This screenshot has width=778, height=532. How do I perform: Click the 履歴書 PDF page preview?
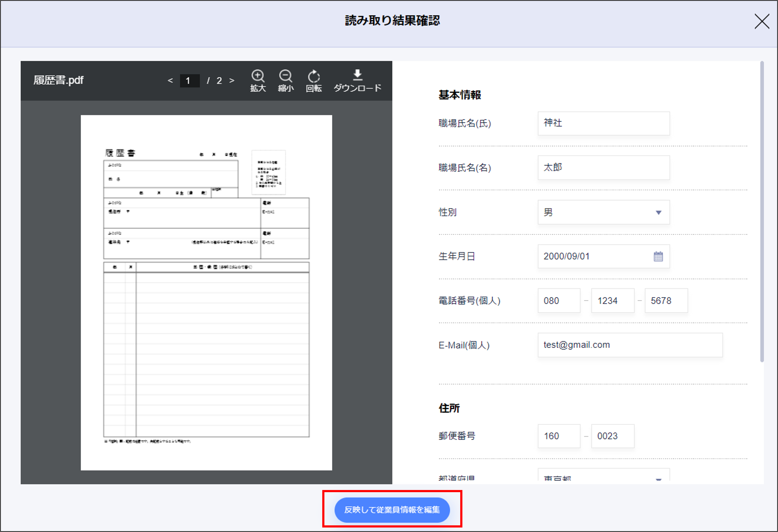coord(206,292)
